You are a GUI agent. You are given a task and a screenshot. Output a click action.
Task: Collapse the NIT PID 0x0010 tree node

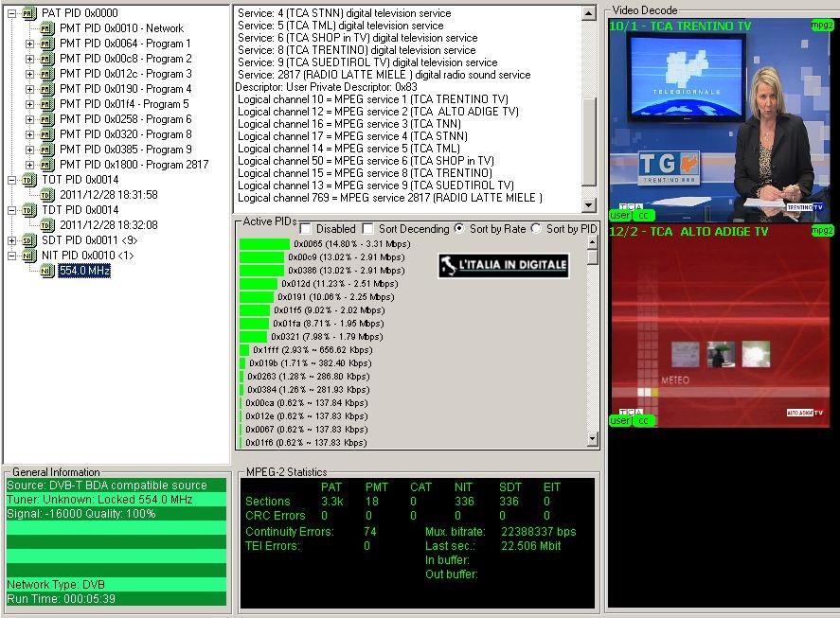pyautogui.click(x=12, y=256)
